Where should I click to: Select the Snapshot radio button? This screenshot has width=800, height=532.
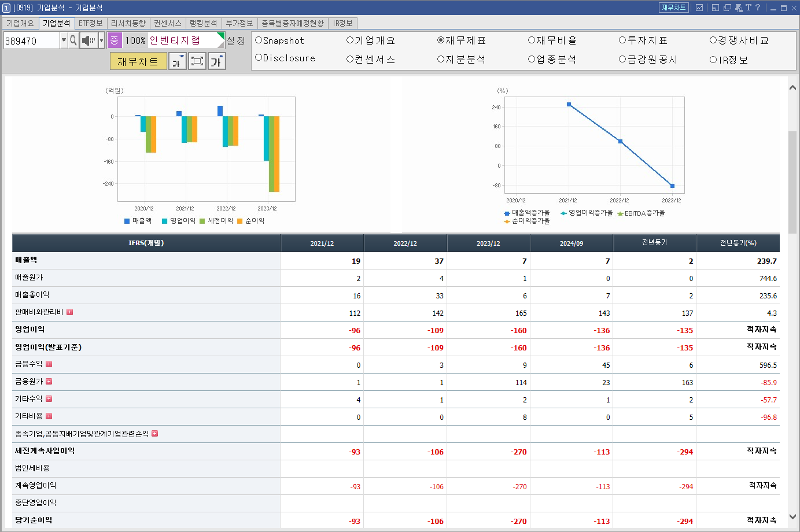(259, 40)
